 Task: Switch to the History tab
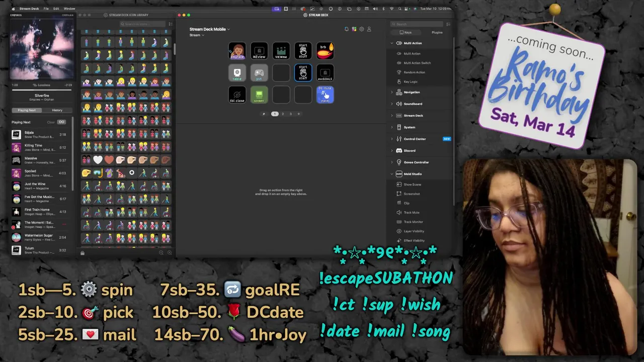tap(57, 110)
